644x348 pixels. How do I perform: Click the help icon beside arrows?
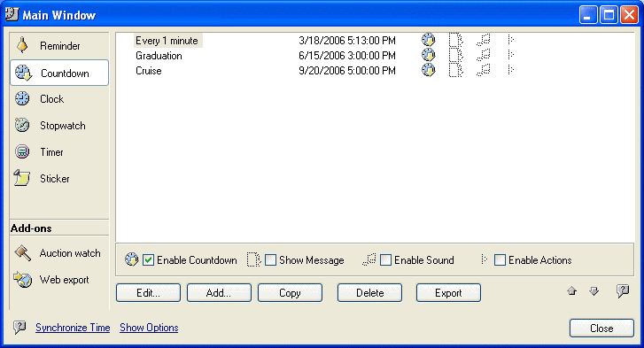tap(623, 291)
